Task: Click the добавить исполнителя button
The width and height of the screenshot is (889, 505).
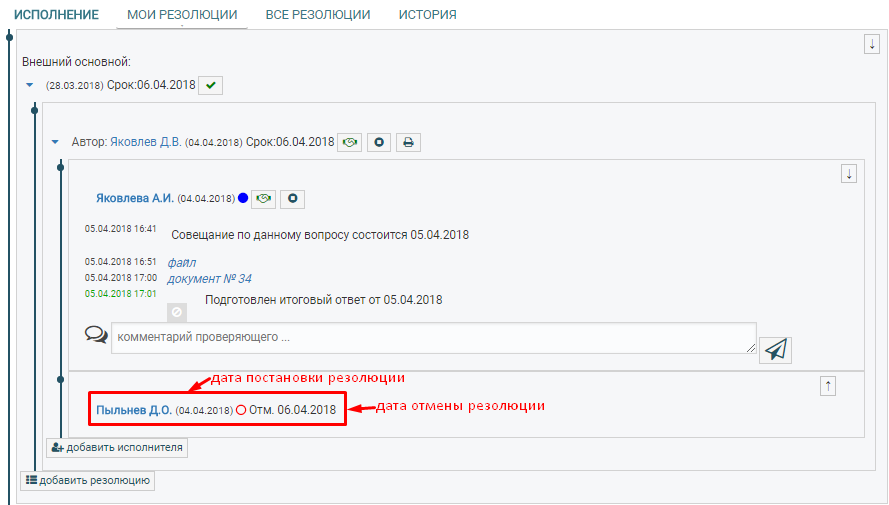Action: coord(117,448)
